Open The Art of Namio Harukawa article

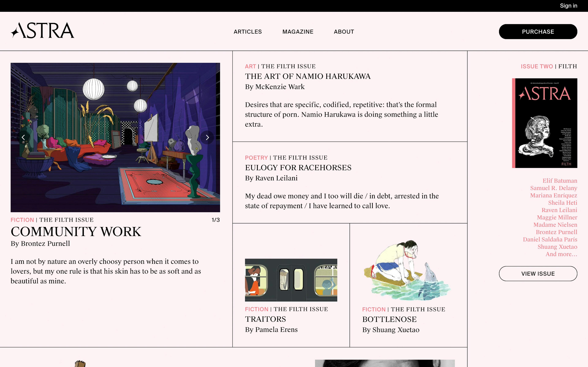tap(308, 76)
